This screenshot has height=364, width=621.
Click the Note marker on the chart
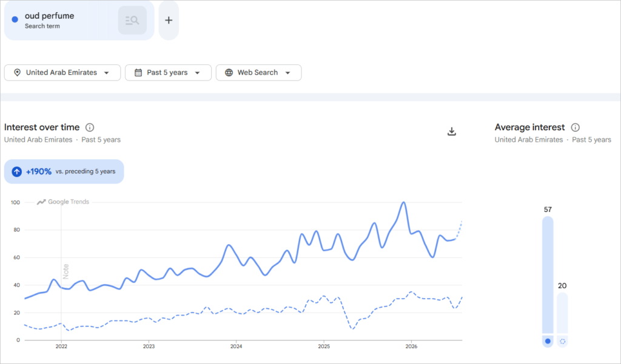click(65, 271)
